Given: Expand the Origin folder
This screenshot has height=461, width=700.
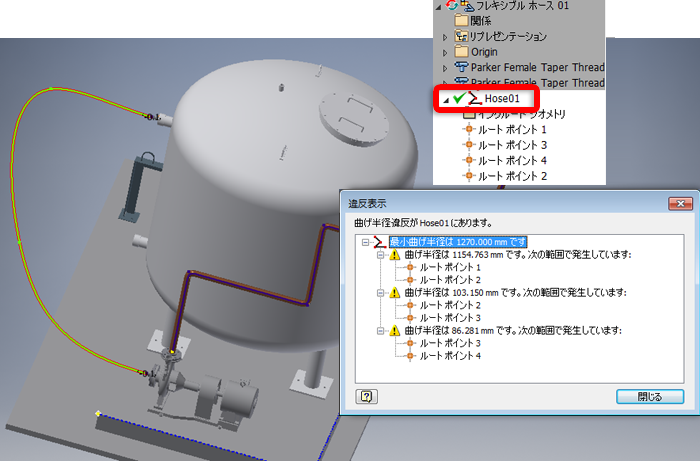Looking at the screenshot, I should 445,53.
